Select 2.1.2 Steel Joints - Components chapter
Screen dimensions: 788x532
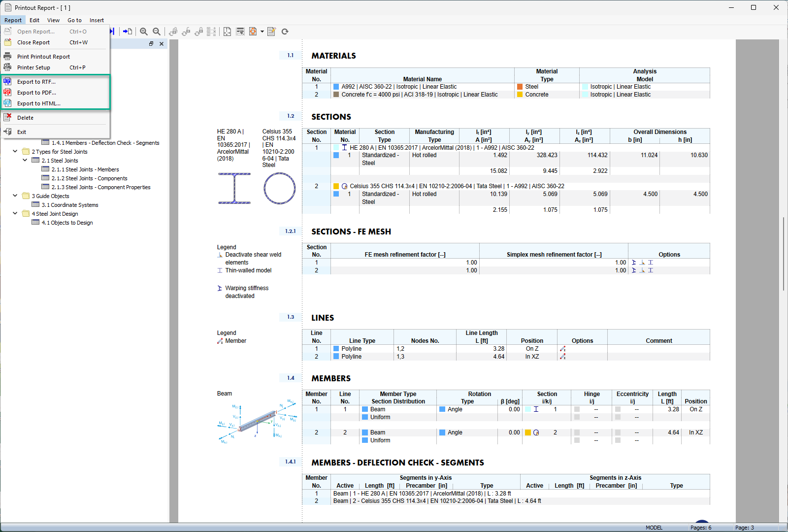(90, 178)
